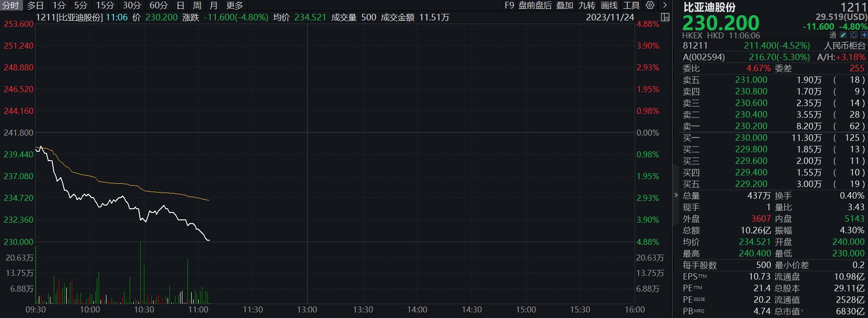This screenshot has height=318, width=868.
Task: Click buy-one price 230.000 in order book
Action: point(751,138)
